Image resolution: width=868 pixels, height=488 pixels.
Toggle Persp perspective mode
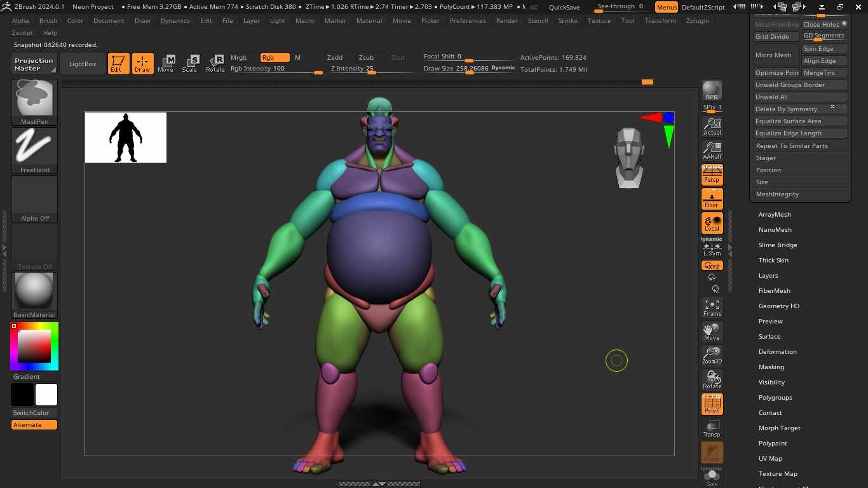[x=712, y=175]
